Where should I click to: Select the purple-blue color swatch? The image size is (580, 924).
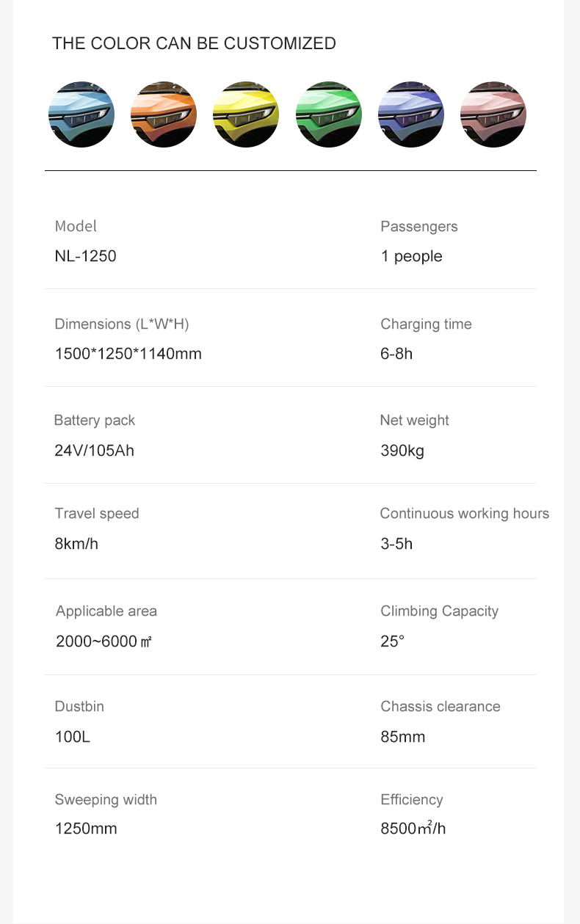point(411,114)
